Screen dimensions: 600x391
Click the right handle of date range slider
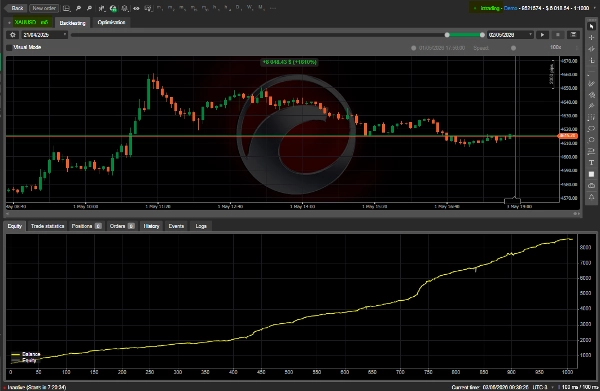pos(482,35)
